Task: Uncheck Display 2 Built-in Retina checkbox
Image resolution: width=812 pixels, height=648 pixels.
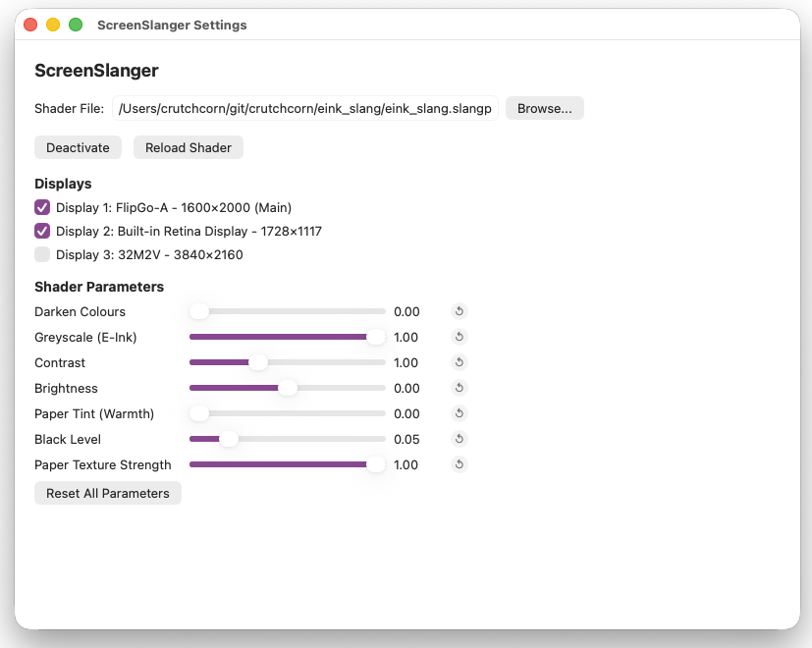Action: pos(42,231)
